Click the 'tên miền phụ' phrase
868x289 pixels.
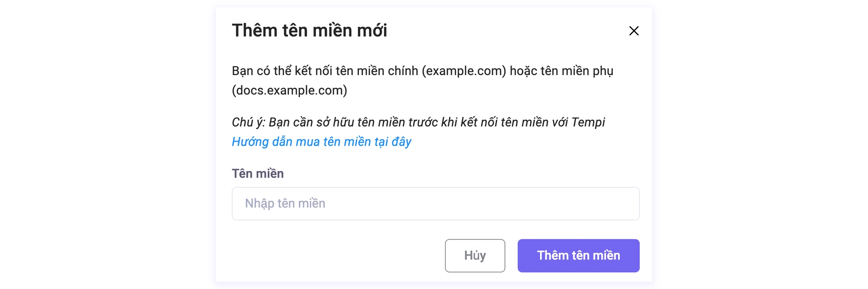point(577,71)
